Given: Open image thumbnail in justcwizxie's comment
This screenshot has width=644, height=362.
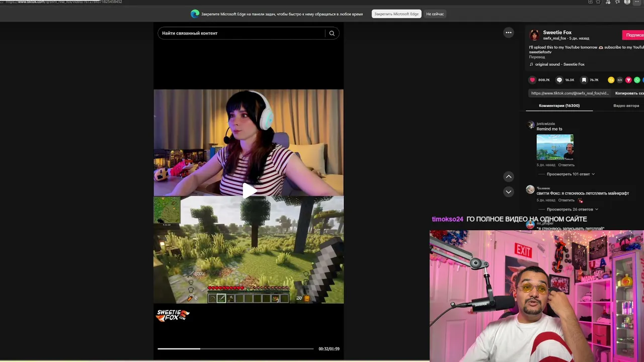Looking at the screenshot, I should pos(555,147).
